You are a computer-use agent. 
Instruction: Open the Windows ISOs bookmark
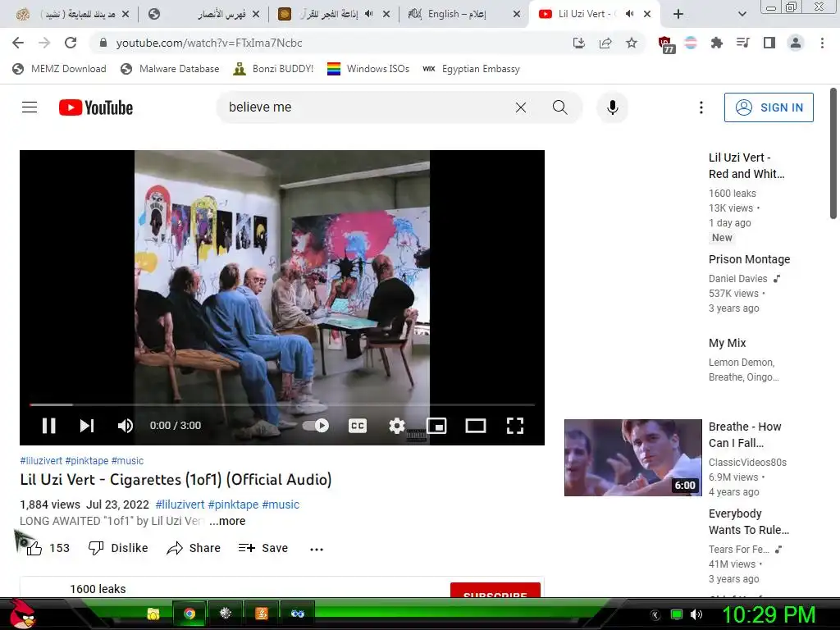pyautogui.click(x=368, y=69)
